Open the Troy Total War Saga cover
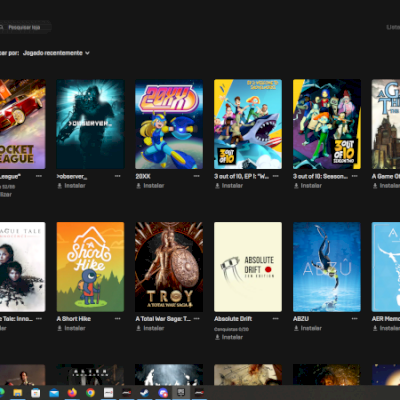This screenshot has width=400, height=400. point(169,267)
